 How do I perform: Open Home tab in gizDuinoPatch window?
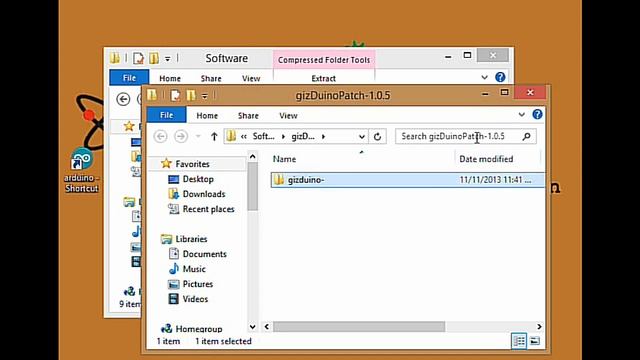[x=207, y=116]
